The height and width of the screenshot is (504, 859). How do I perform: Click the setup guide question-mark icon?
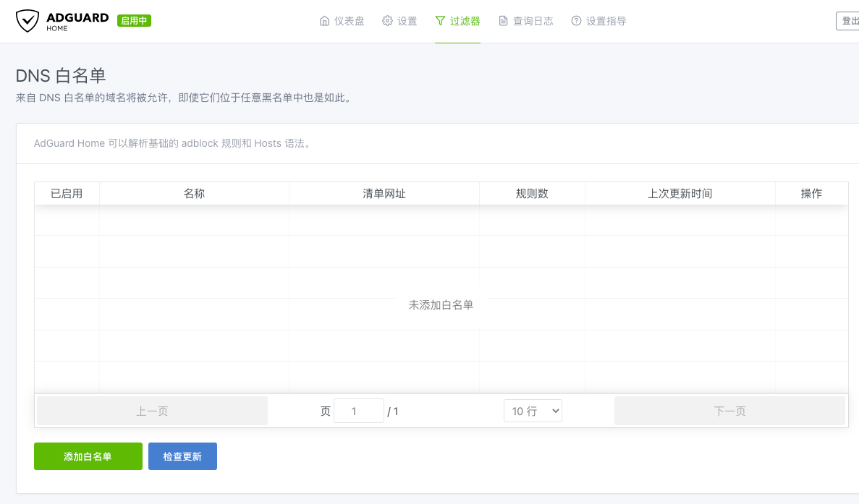pos(576,21)
